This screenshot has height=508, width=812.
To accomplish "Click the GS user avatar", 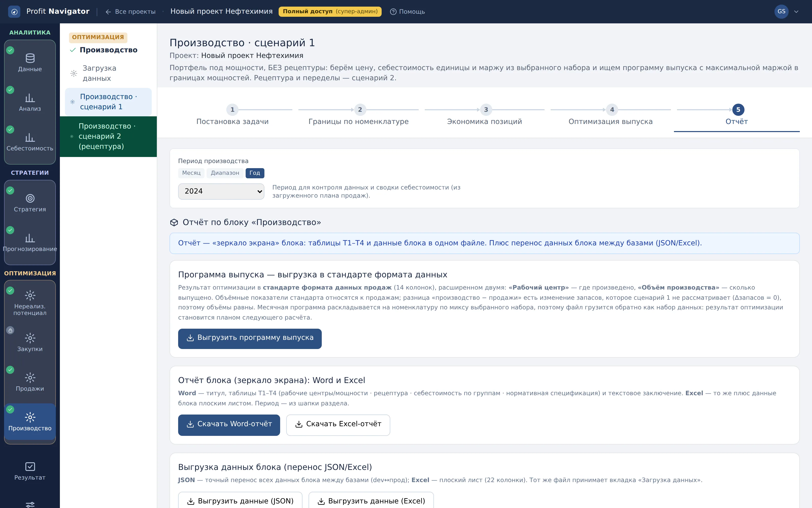I will (781, 11).
